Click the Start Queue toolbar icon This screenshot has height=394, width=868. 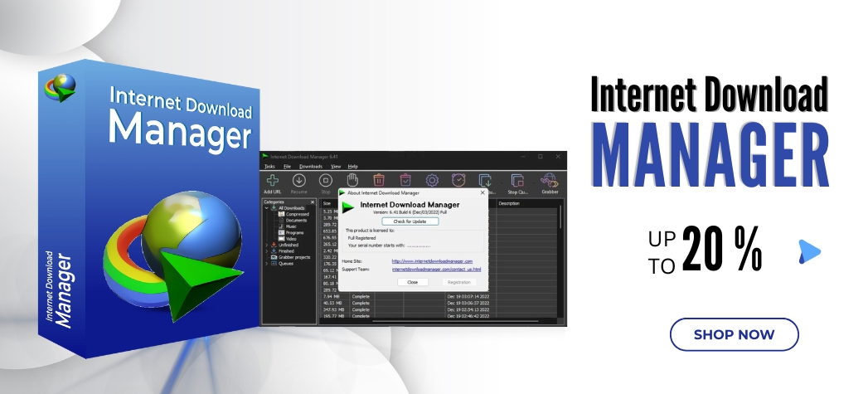coord(485,180)
